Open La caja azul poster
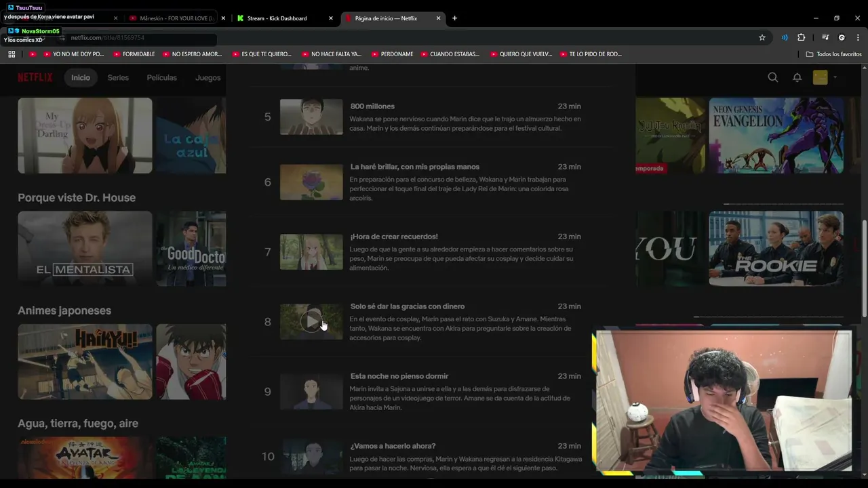Image resolution: width=868 pixels, height=488 pixels. 191,136
